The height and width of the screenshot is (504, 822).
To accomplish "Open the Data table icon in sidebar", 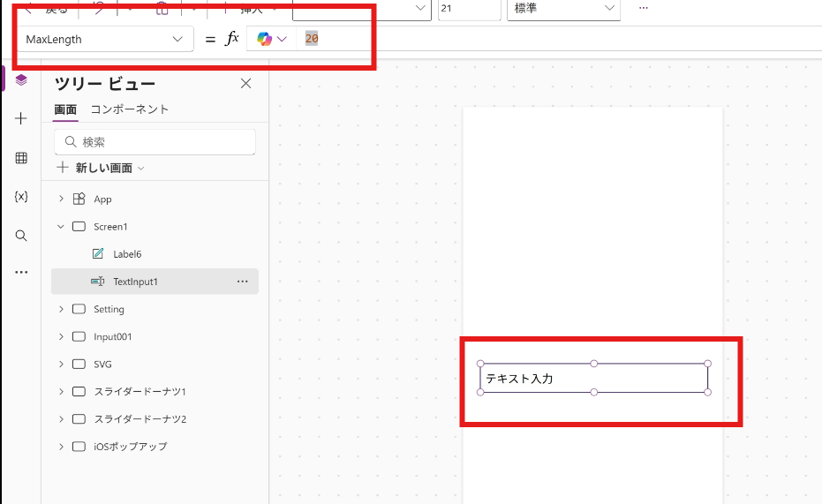I will [21, 158].
